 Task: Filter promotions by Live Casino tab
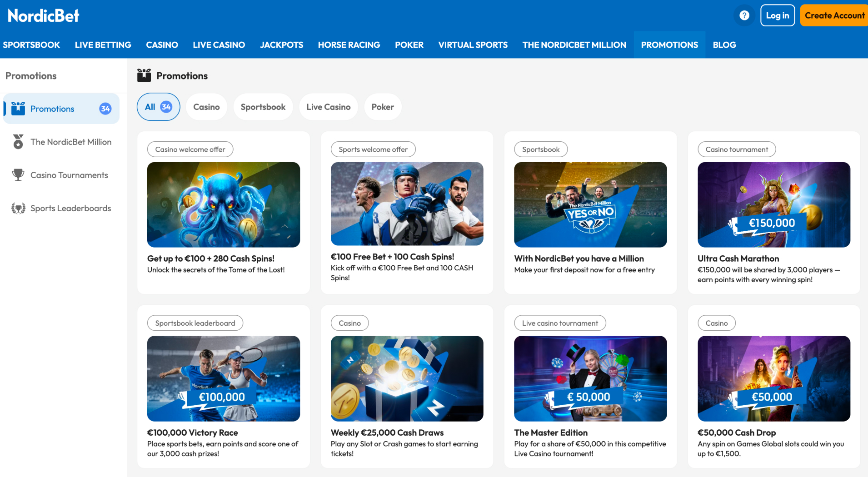tap(329, 107)
